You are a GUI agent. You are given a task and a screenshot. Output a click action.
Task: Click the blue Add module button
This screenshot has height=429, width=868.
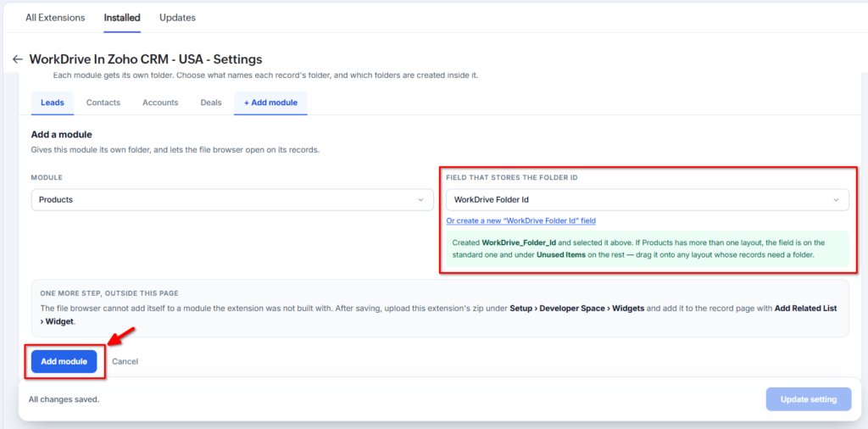(64, 361)
